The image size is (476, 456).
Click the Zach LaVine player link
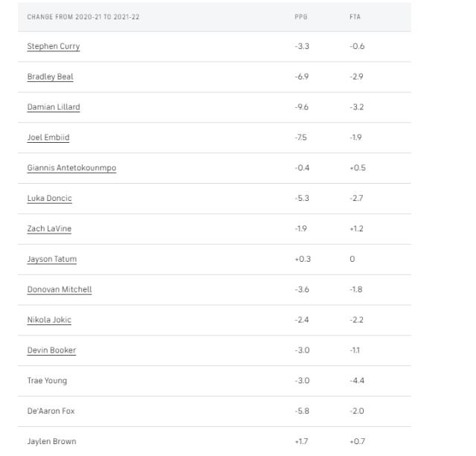click(49, 229)
